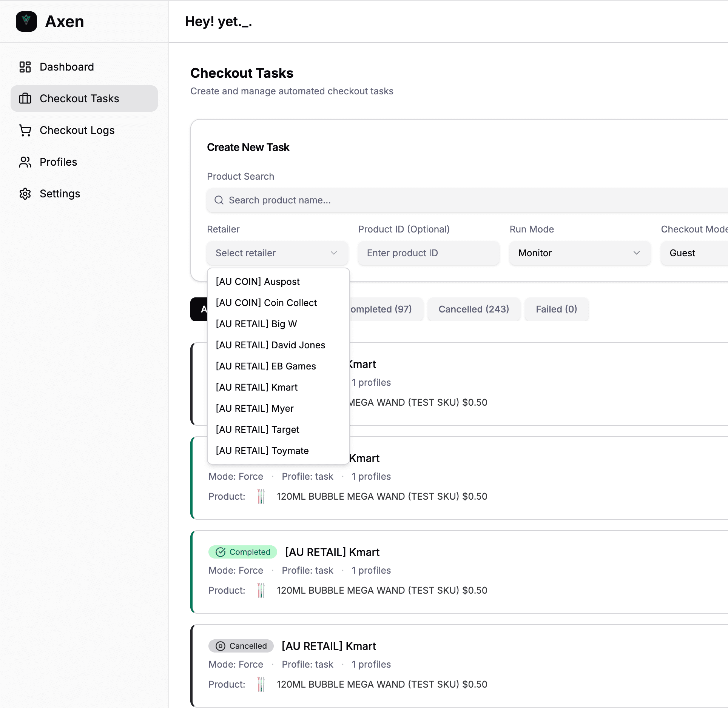The height and width of the screenshot is (708, 728).
Task: Click the Cancelled status badge icon
Action: [221, 646]
